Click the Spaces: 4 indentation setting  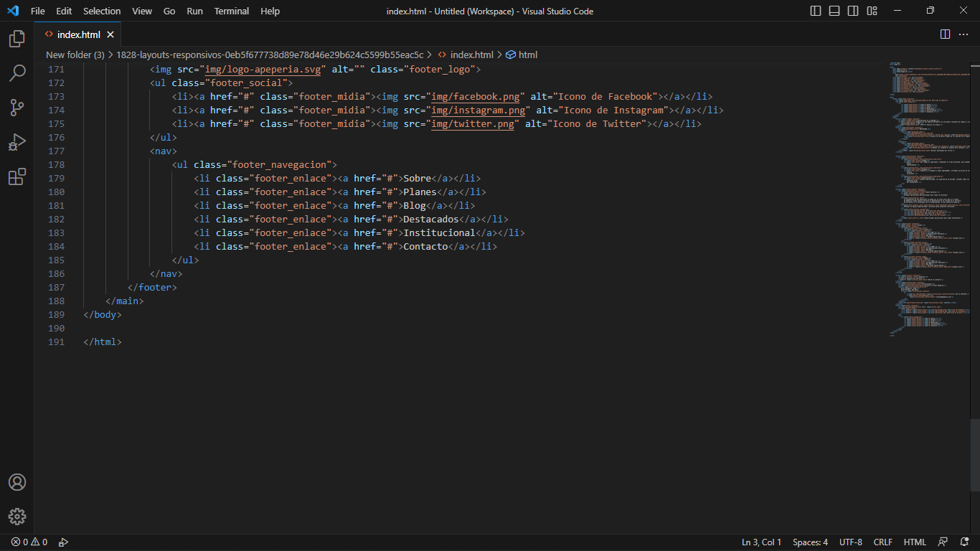810,542
